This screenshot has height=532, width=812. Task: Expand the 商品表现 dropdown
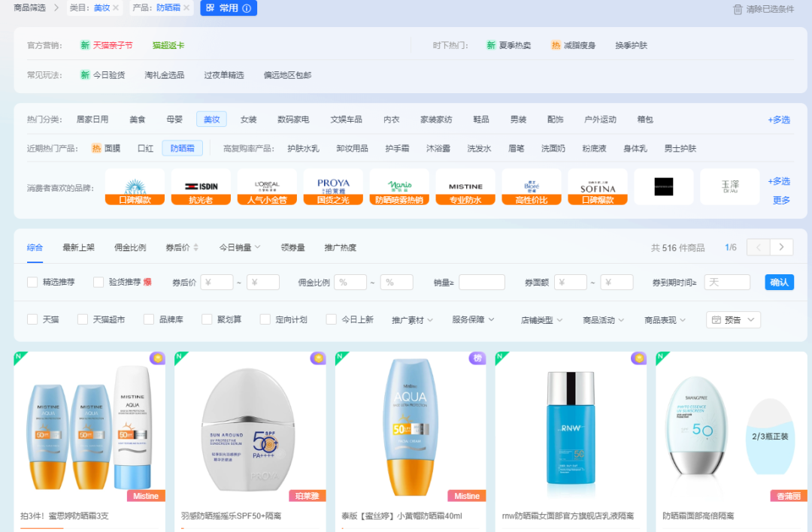click(665, 320)
